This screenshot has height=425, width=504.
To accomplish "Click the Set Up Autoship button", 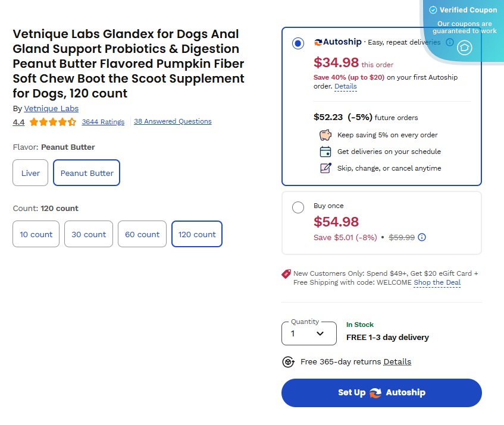I will tap(381, 393).
